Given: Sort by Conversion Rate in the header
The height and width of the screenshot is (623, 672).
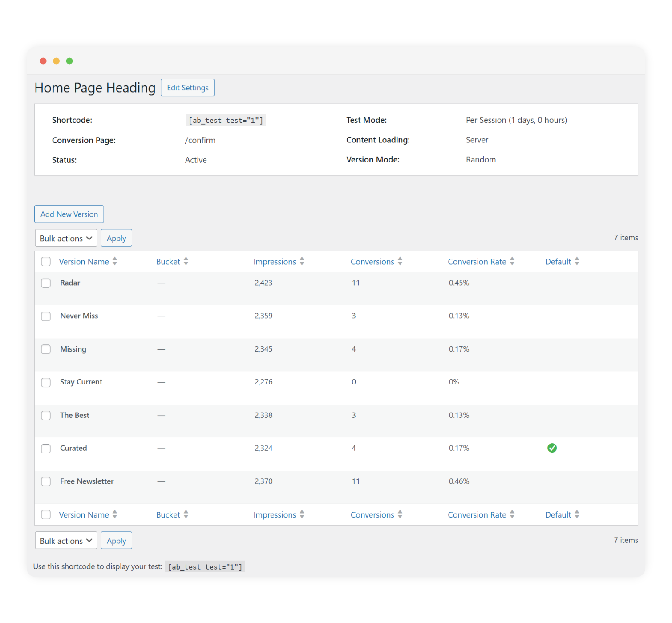Looking at the screenshot, I should (477, 262).
